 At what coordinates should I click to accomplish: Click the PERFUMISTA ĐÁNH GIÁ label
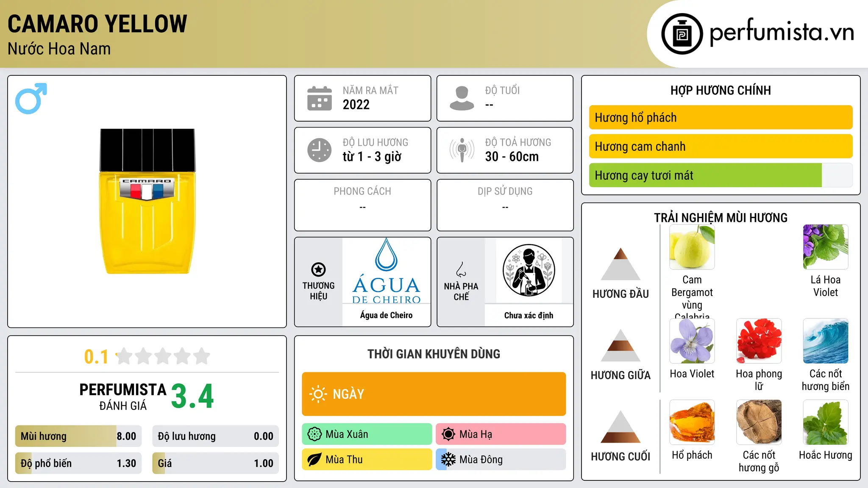pos(123,396)
